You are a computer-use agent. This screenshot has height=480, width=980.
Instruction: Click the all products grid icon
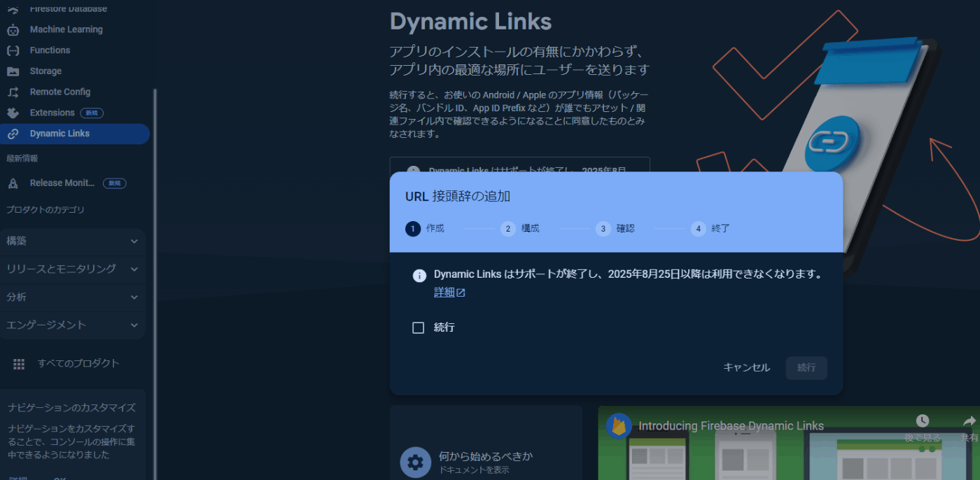pyautogui.click(x=19, y=364)
